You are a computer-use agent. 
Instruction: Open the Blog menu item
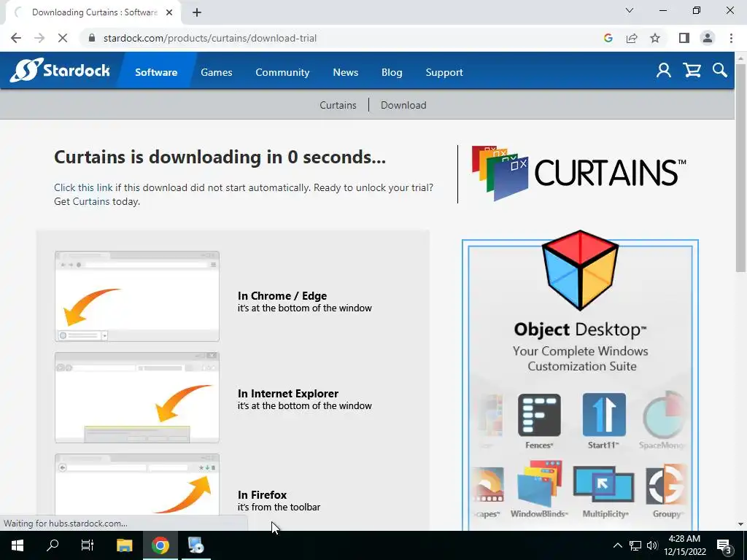(x=392, y=72)
